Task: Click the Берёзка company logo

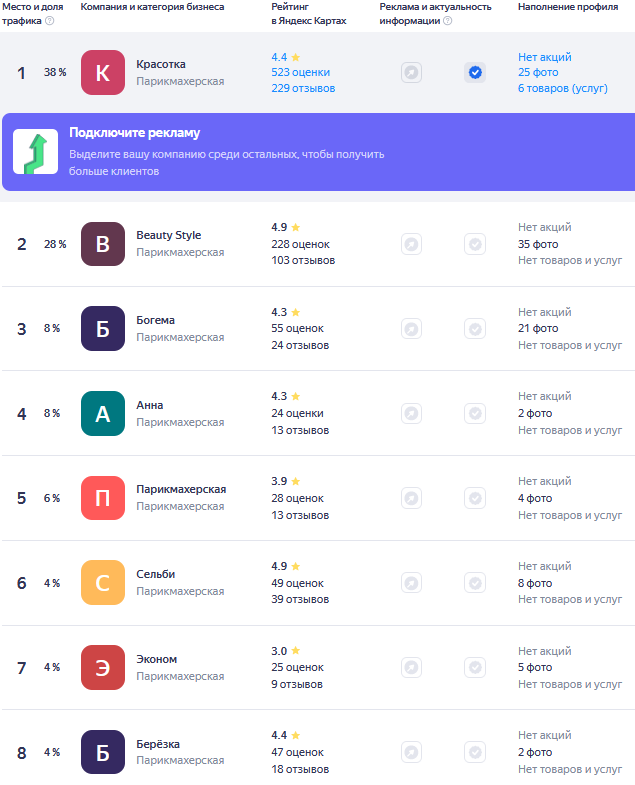Action: [x=103, y=752]
